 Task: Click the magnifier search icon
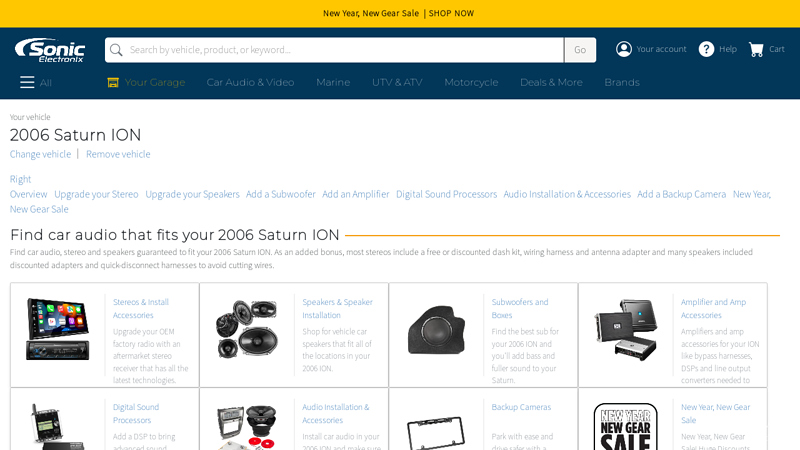(116, 49)
